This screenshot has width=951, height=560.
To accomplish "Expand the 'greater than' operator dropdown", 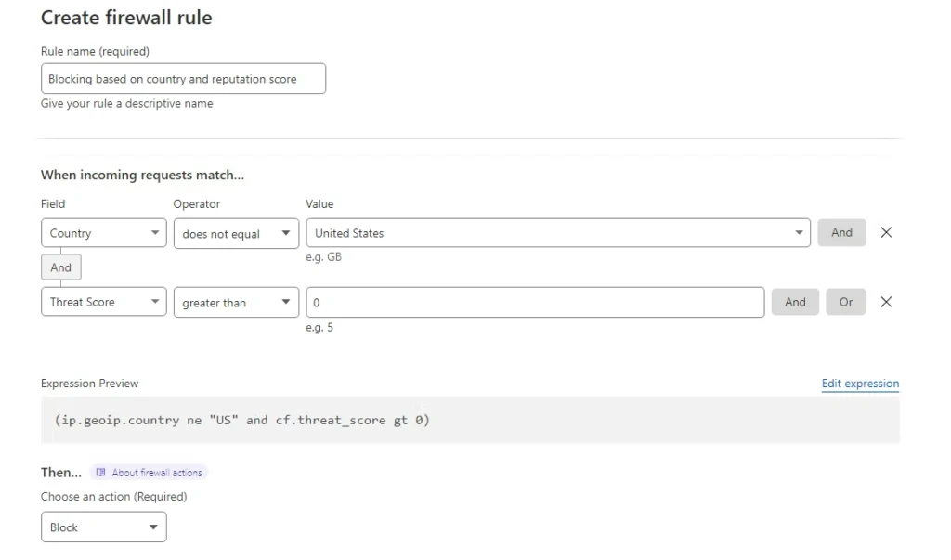I will pos(236,302).
